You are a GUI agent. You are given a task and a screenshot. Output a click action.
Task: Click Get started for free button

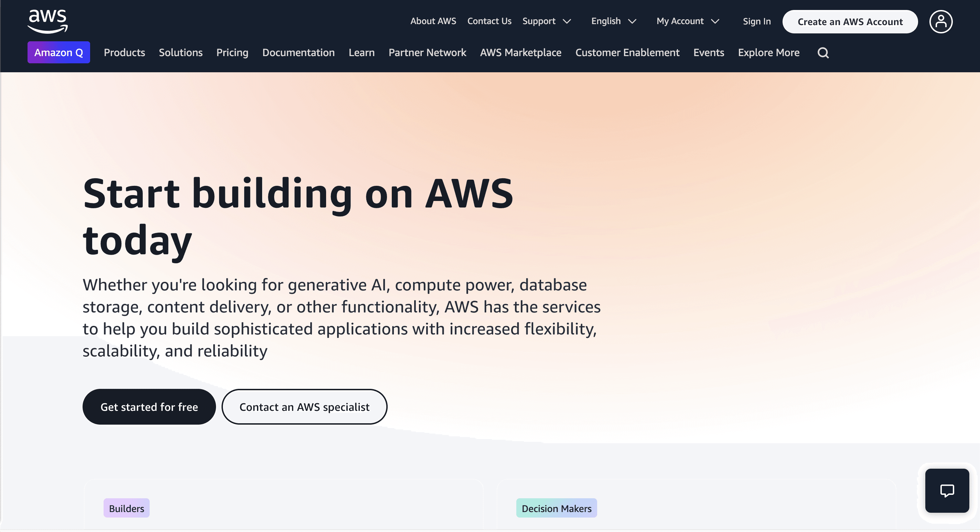pos(149,406)
